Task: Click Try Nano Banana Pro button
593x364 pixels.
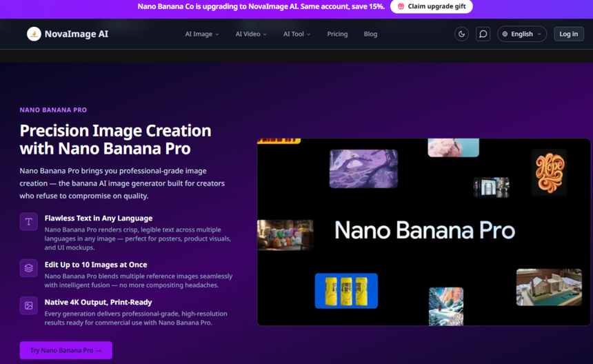Action: tap(66, 350)
